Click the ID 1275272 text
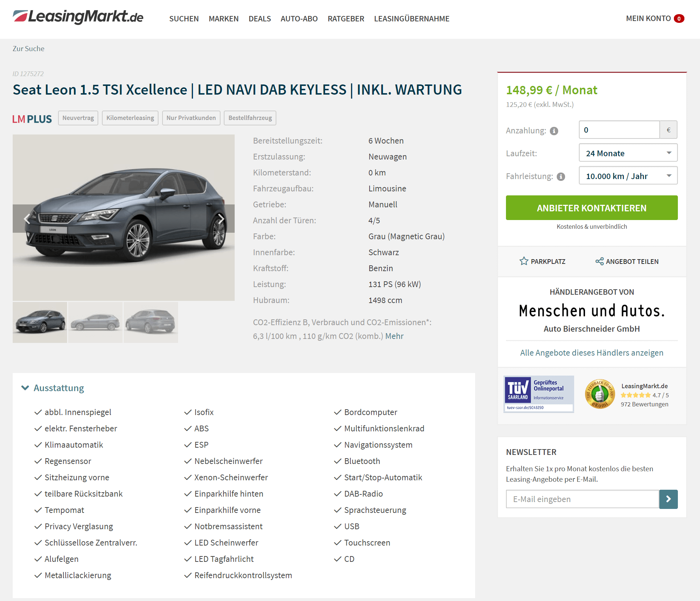700x601 pixels. coord(28,74)
